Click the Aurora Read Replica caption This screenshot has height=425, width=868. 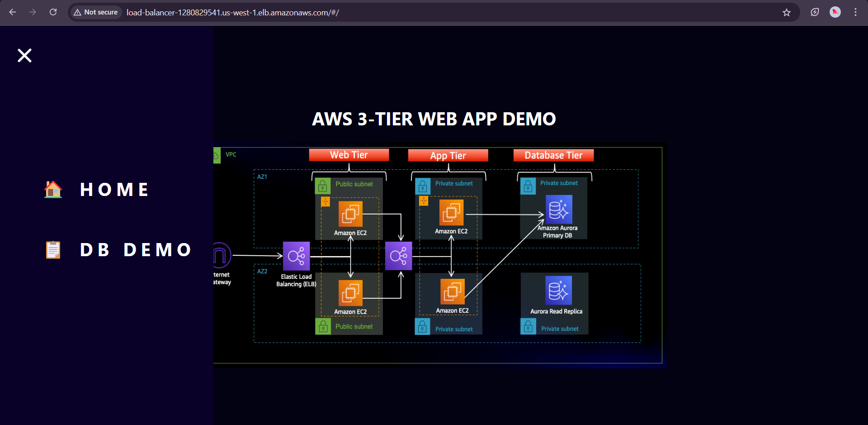click(x=557, y=311)
